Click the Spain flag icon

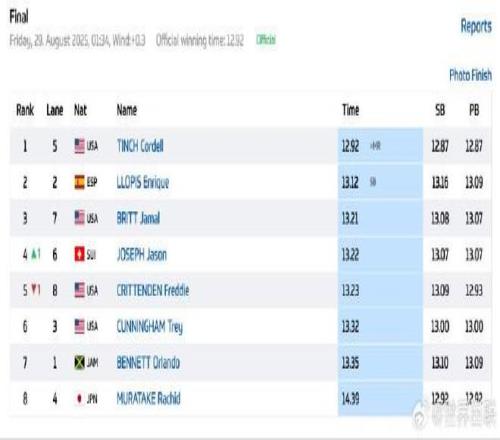pyautogui.click(x=79, y=182)
